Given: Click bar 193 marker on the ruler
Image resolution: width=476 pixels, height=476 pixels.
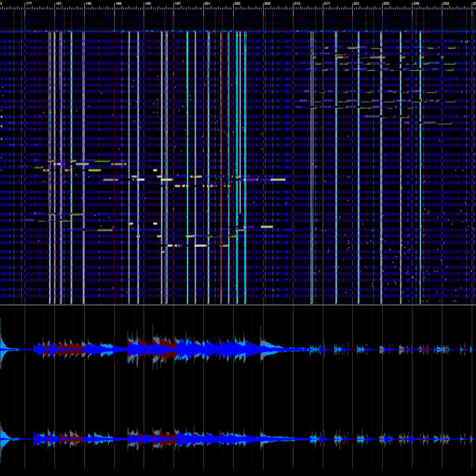Looking at the screenshot, I should pos(148,3).
